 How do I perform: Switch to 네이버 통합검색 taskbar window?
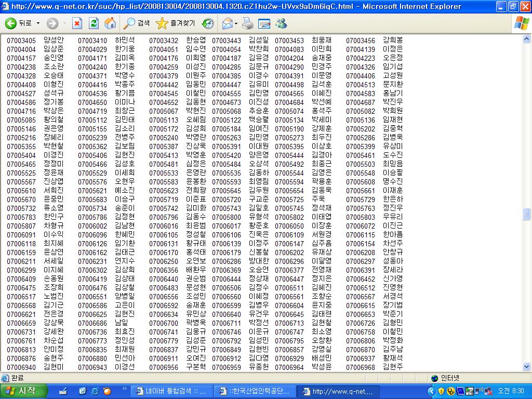click(170, 391)
